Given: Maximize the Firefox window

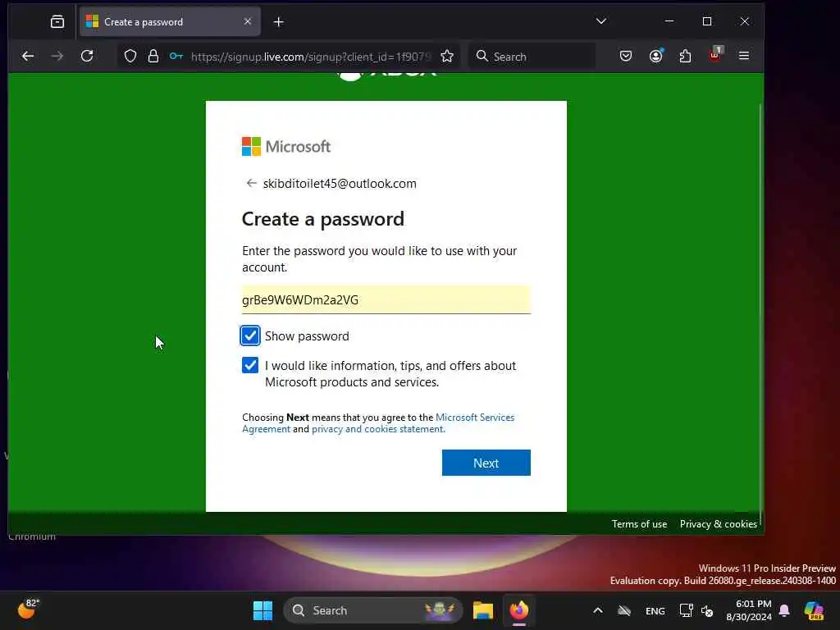Looking at the screenshot, I should coord(707,21).
